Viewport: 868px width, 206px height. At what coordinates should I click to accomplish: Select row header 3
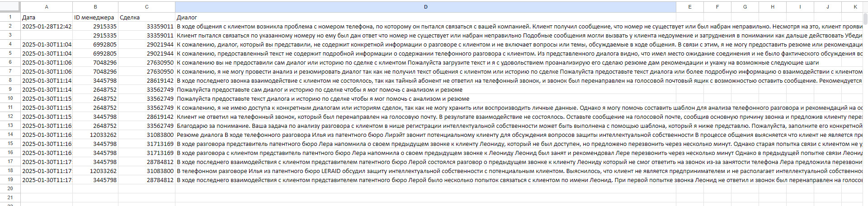tap(10, 35)
